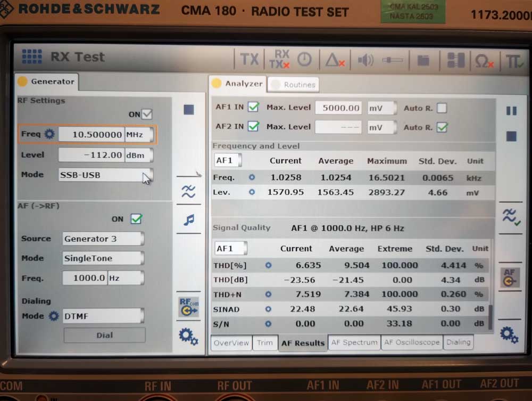Enable Auto R. for AF1 input
Screen dimensions: 532x401
click(x=442, y=108)
